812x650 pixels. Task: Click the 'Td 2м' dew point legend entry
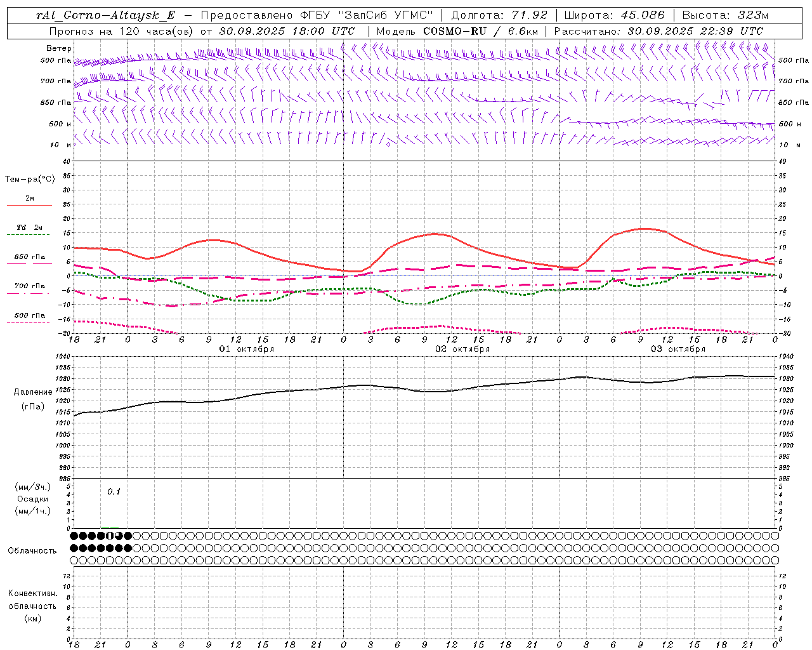pyautogui.click(x=29, y=227)
